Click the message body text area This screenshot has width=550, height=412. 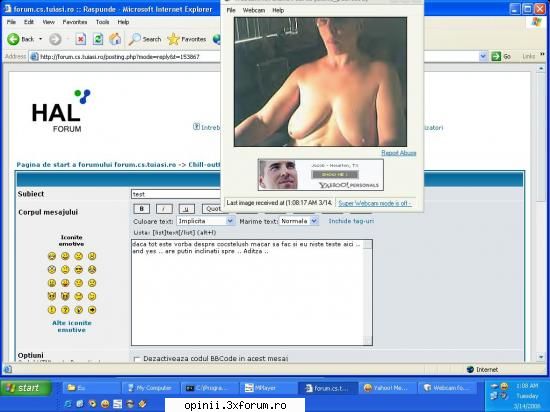251,293
